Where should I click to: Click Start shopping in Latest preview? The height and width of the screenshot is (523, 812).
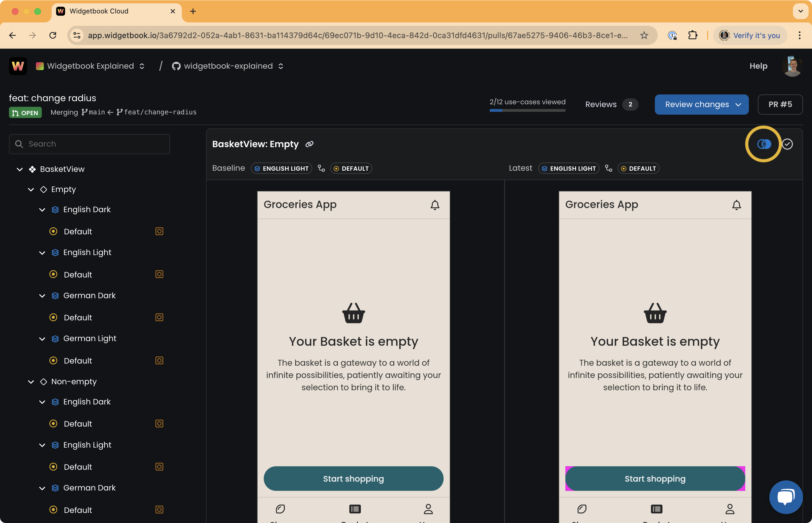655,478
